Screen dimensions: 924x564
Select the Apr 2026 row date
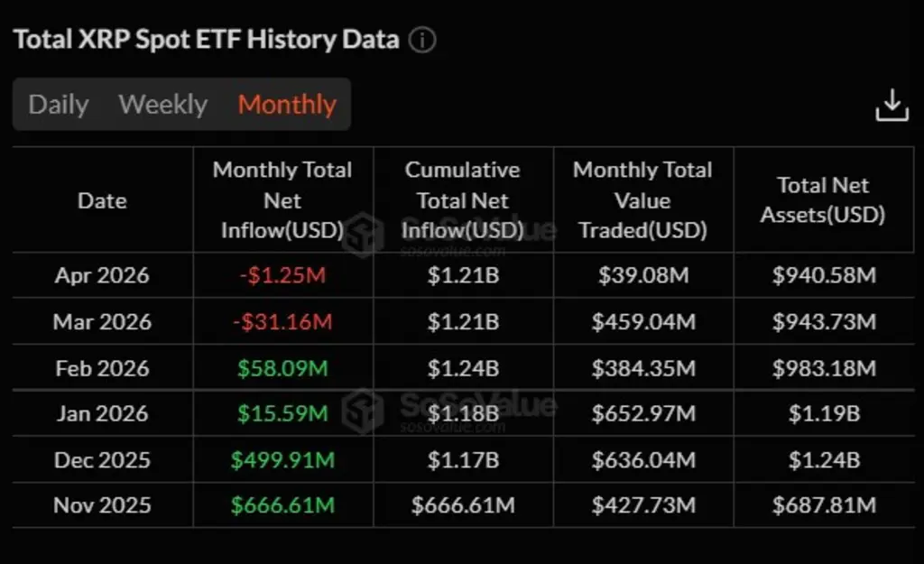(102, 275)
